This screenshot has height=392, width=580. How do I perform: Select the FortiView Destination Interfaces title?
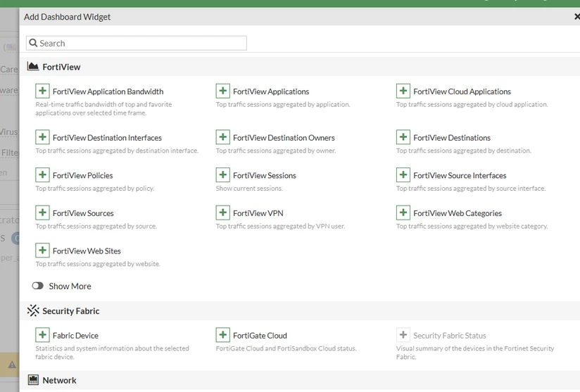[107, 137]
